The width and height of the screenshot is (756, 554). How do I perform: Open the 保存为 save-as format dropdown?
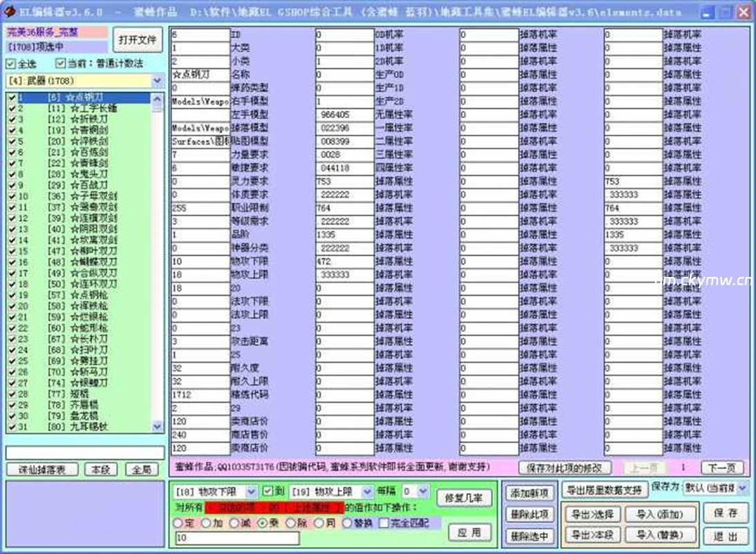click(742, 488)
